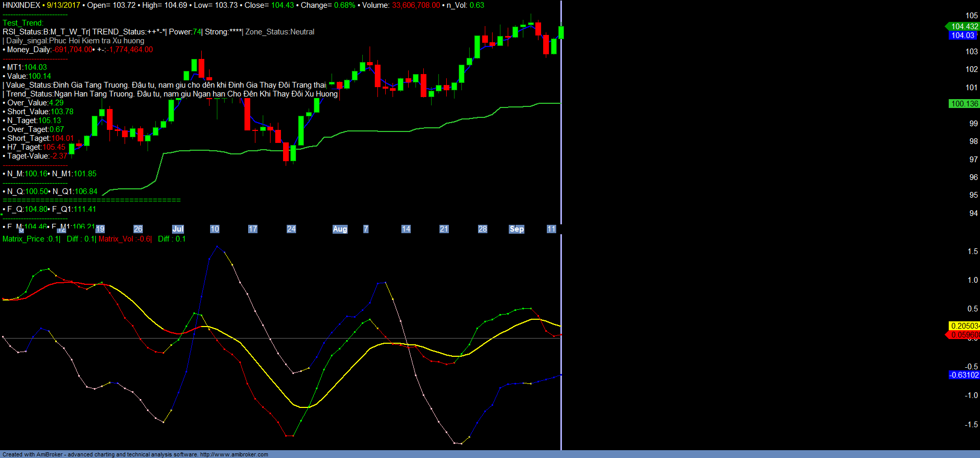Click the Matrix_Price label in lower pane

[x=23, y=239]
